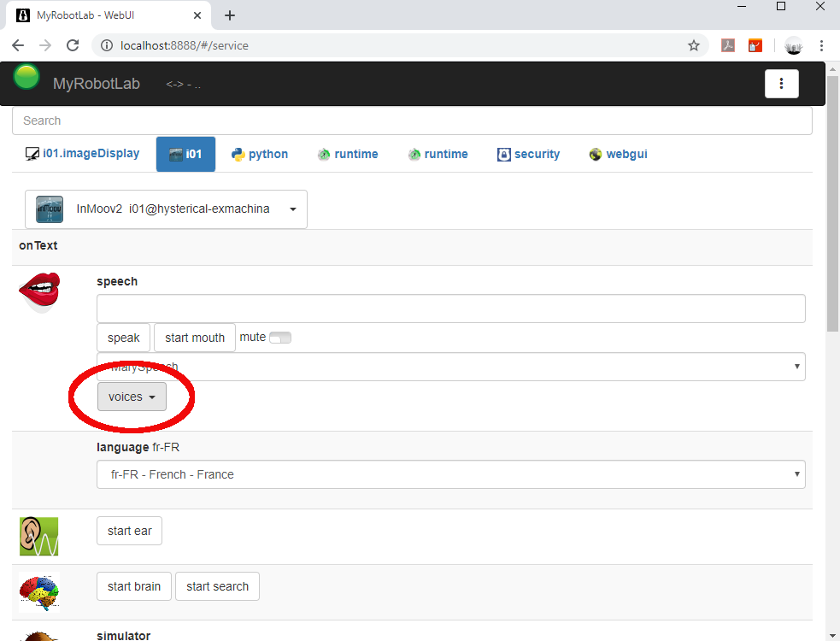
Task: Switch to the security tab
Action: (529, 155)
